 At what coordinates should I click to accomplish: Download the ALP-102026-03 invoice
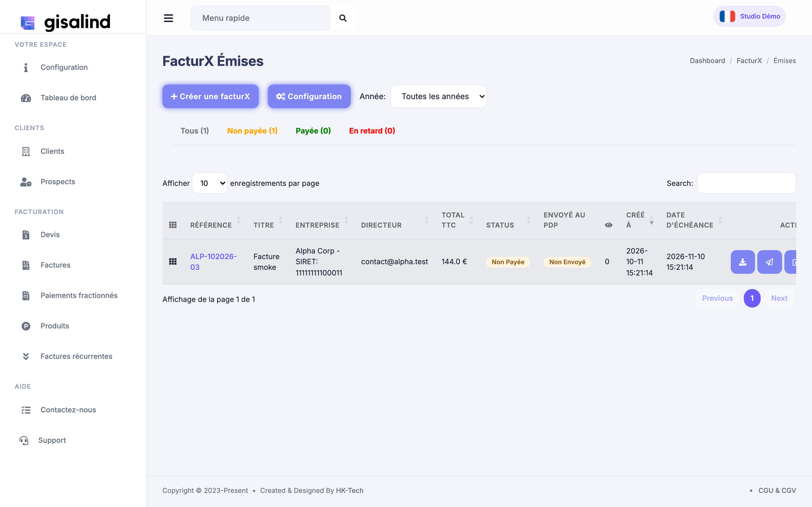pyautogui.click(x=743, y=262)
